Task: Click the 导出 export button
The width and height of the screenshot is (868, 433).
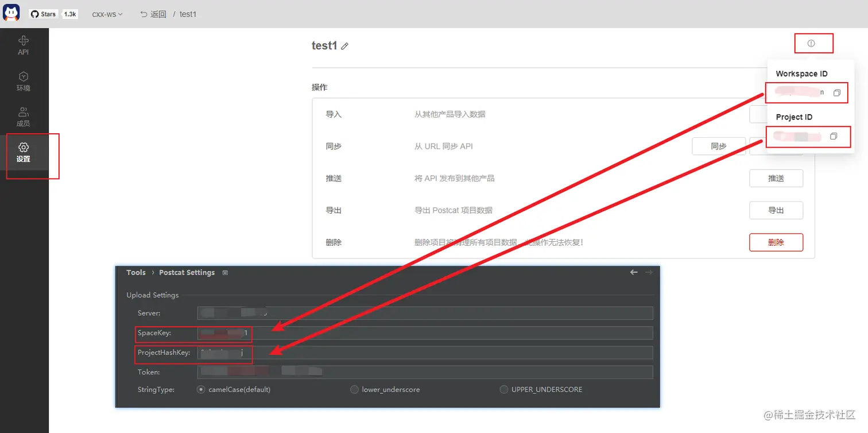Action: coord(776,210)
